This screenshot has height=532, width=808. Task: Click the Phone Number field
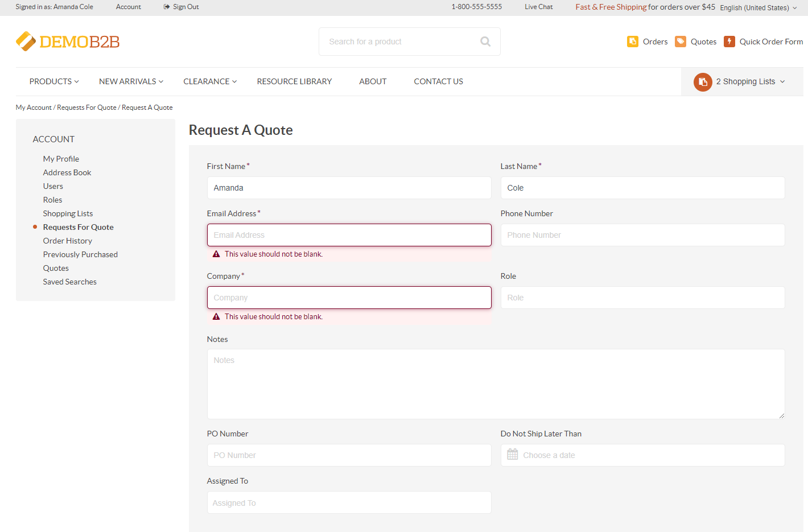(643, 235)
